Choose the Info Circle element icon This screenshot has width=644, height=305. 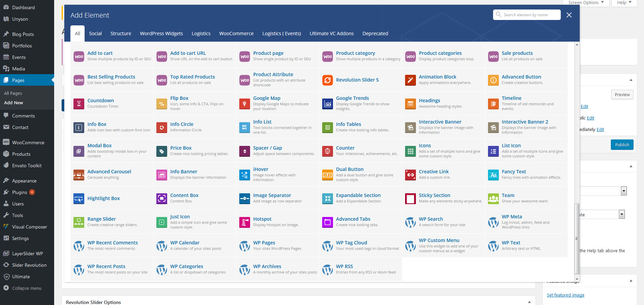(162, 127)
